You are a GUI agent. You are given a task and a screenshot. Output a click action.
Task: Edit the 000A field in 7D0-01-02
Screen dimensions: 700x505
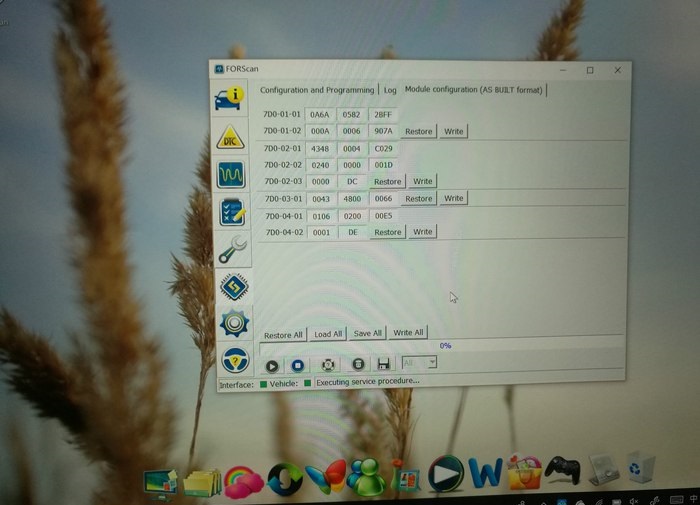[320, 131]
